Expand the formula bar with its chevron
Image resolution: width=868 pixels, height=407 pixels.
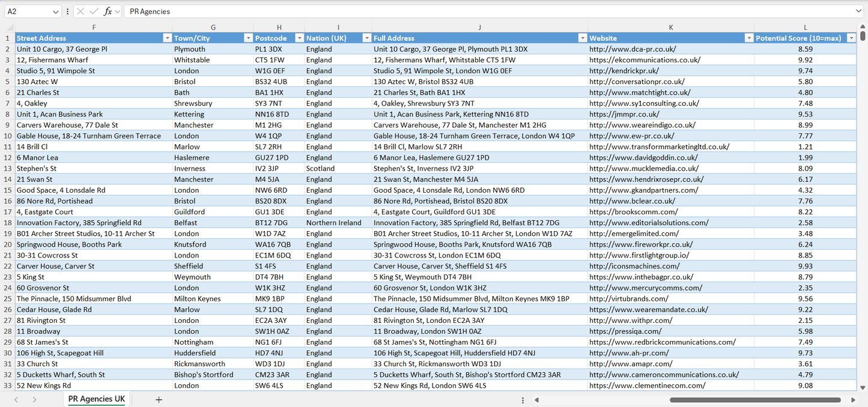point(860,11)
